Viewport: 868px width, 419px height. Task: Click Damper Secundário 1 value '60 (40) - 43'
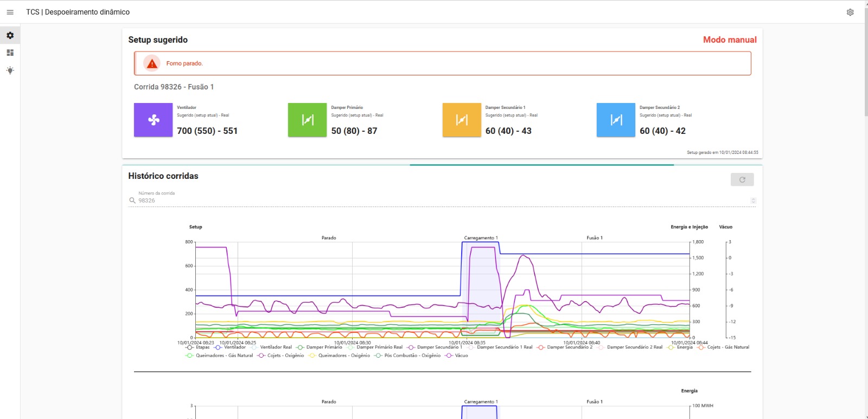[x=508, y=131]
